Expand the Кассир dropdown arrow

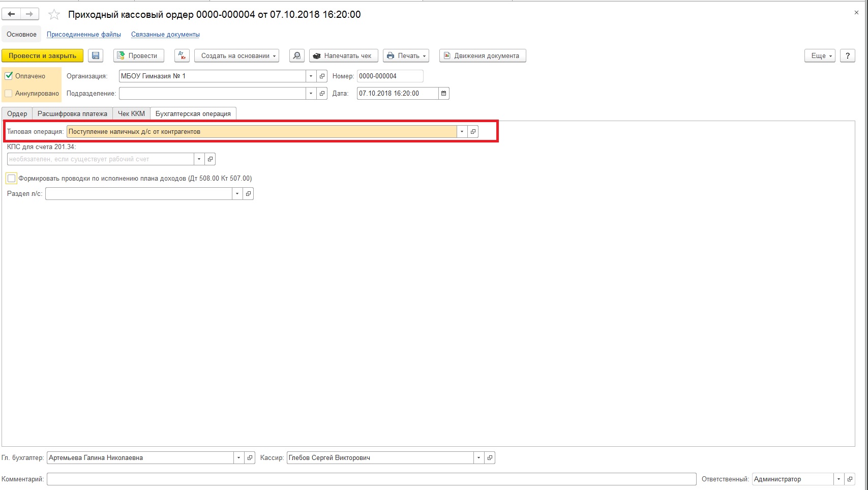(x=478, y=458)
